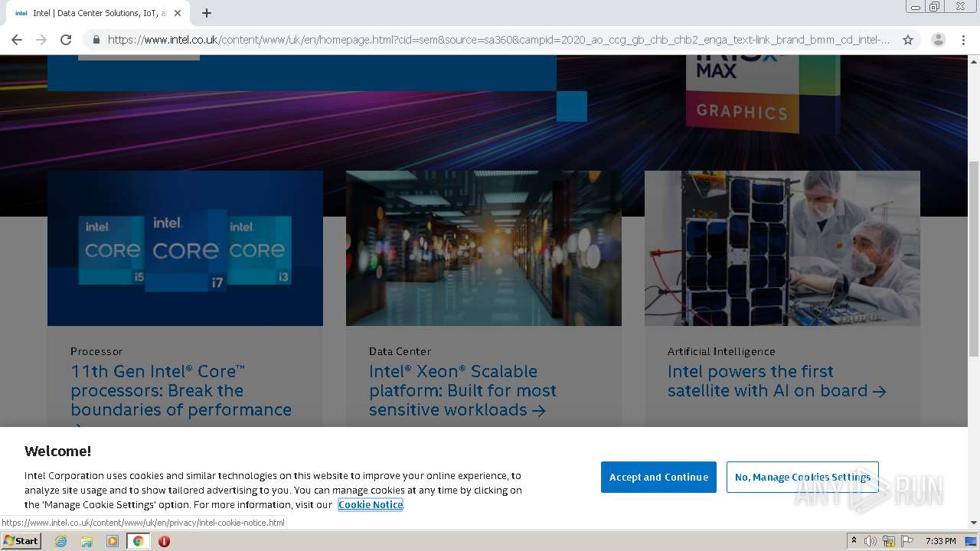The height and width of the screenshot is (551, 980).
Task: Click the page vertical scrollbar thumb
Action: (974, 259)
